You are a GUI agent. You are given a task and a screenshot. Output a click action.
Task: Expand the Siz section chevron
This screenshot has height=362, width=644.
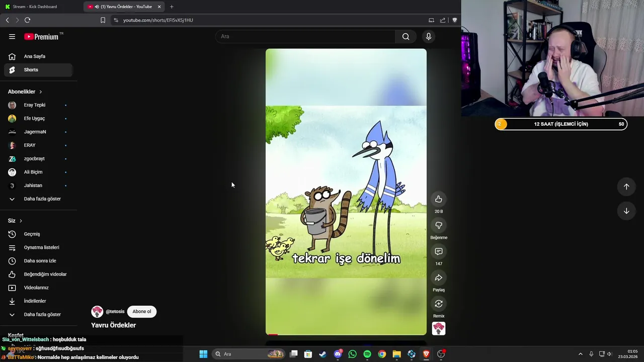(x=21, y=221)
